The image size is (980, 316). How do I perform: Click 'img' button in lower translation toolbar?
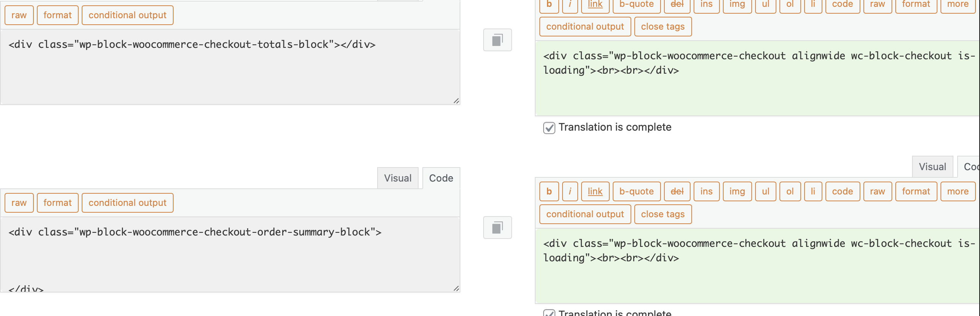737,191
